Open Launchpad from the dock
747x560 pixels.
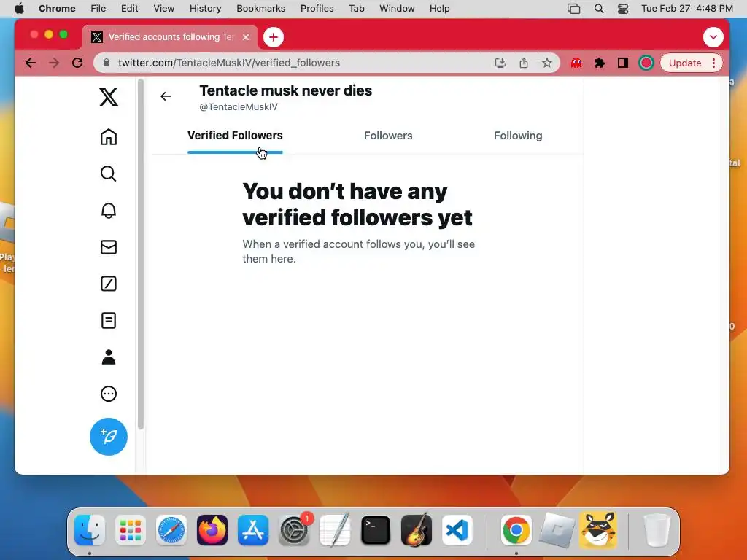(131, 530)
